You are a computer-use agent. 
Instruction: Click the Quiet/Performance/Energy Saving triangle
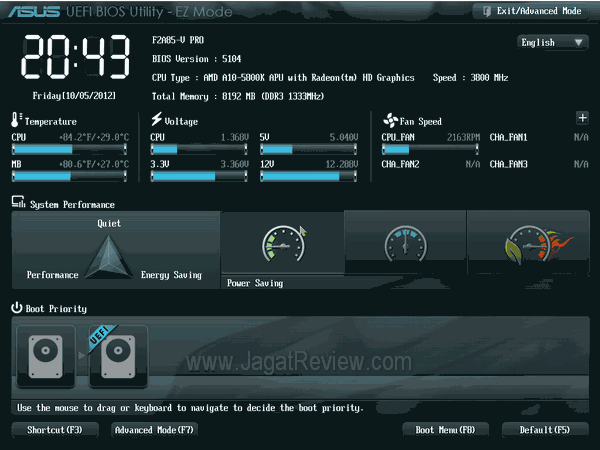[109, 258]
